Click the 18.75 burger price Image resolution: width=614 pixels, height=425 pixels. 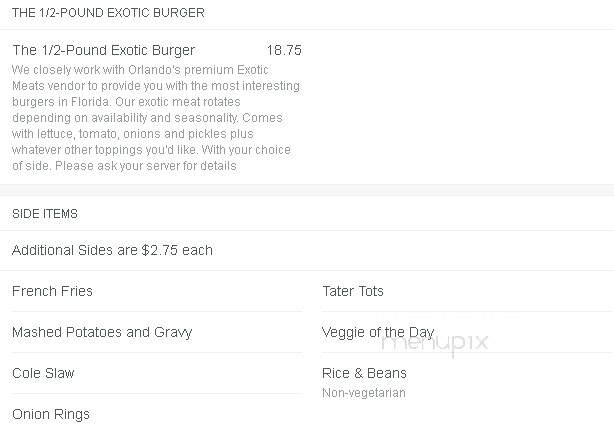284,50
